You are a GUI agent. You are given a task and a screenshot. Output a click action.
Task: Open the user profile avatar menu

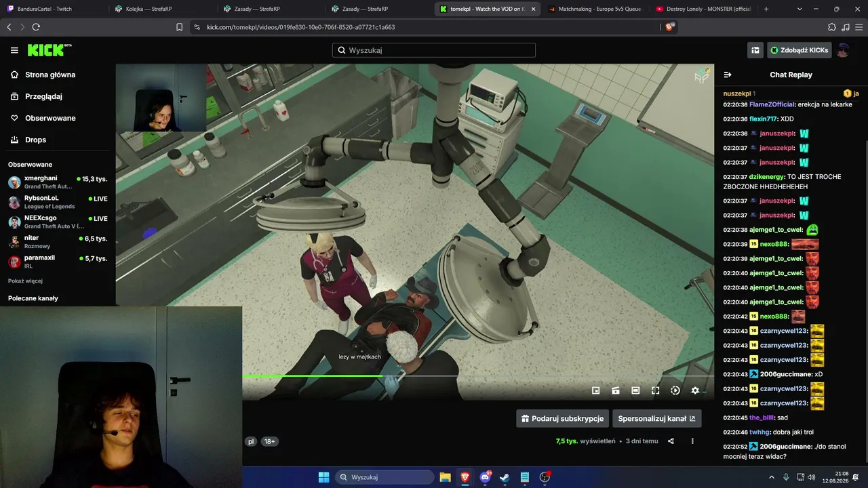(843, 50)
